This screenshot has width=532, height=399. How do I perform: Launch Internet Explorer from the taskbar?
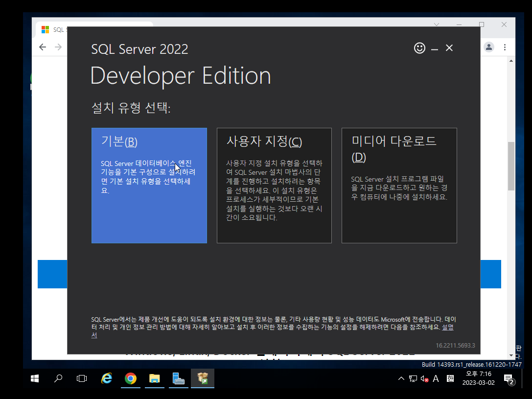[x=107, y=378]
